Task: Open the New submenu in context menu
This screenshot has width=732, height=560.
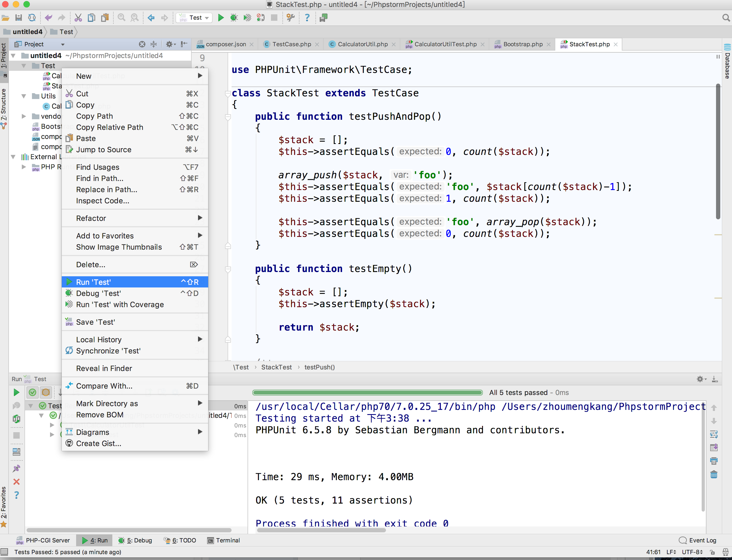Action: 135,76
